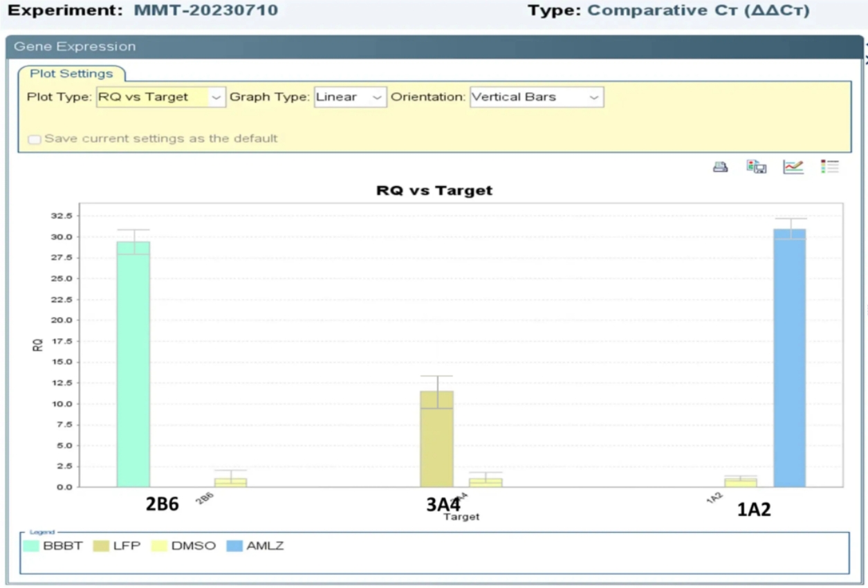The width and height of the screenshot is (868, 588).
Task: Select the Plot Settings tab
Action: click(x=71, y=74)
